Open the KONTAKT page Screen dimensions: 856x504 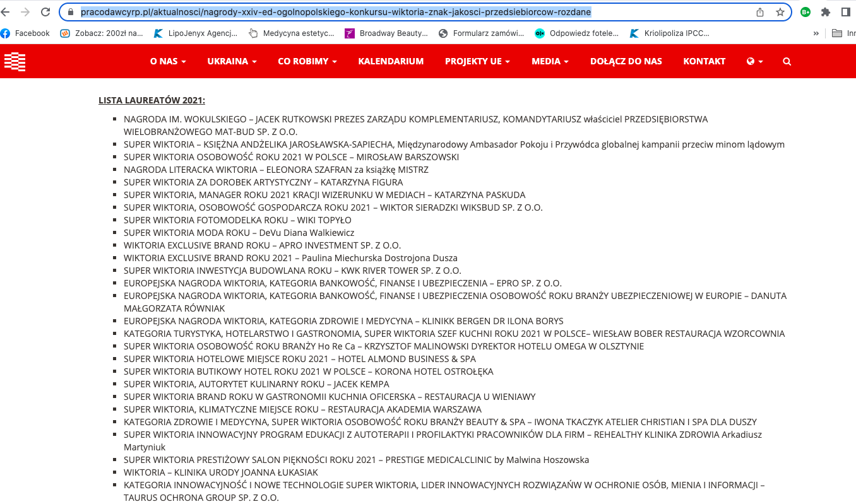704,61
